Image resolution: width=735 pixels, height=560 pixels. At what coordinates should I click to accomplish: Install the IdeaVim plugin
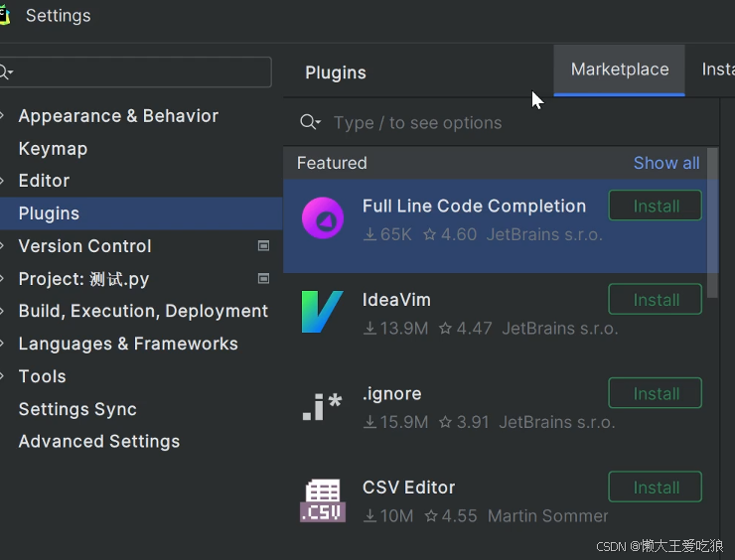(655, 300)
